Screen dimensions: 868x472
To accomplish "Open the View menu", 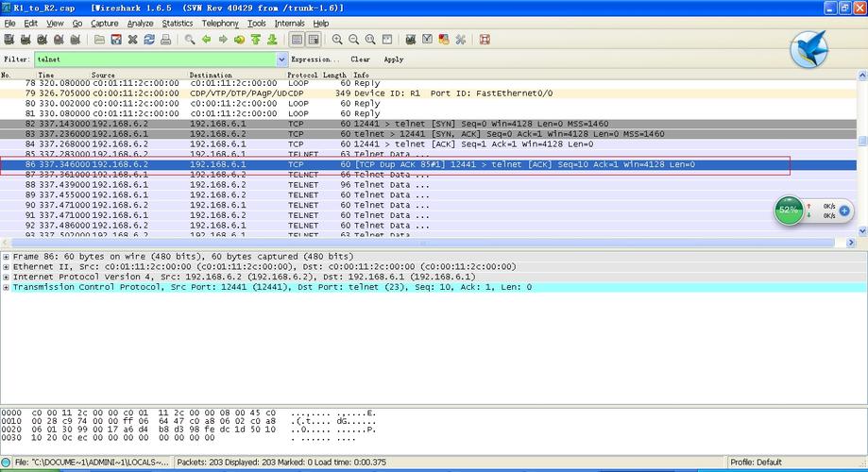I will coord(55,24).
